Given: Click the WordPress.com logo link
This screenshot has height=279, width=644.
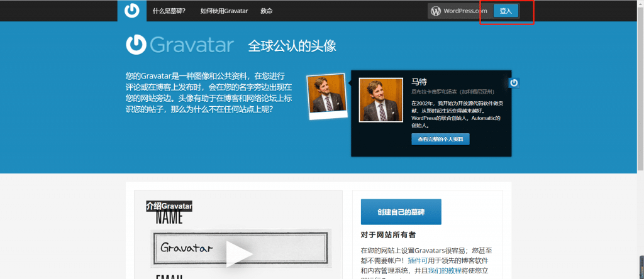Looking at the screenshot, I should pyautogui.click(x=458, y=11).
